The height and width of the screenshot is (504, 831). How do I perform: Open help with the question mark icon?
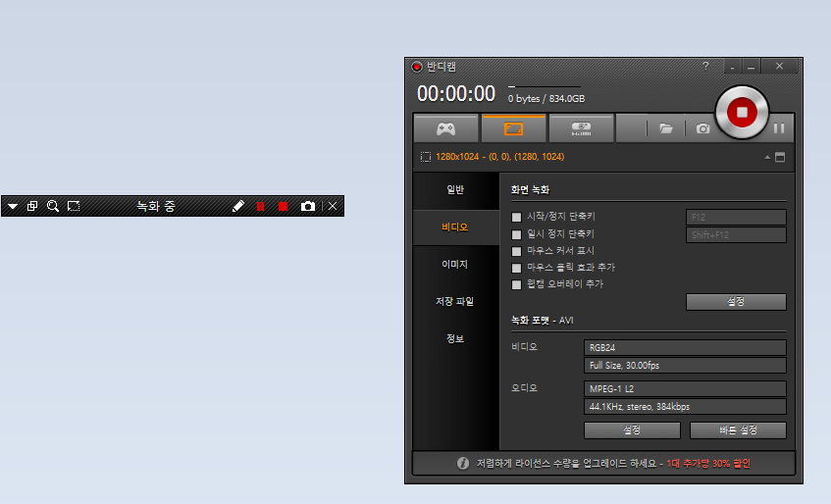705,66
